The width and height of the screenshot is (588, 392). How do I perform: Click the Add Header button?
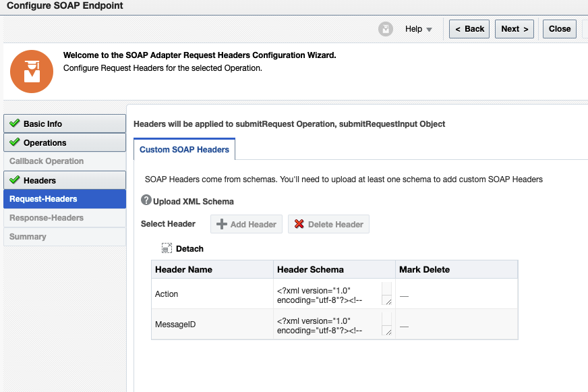coord(246,224)
